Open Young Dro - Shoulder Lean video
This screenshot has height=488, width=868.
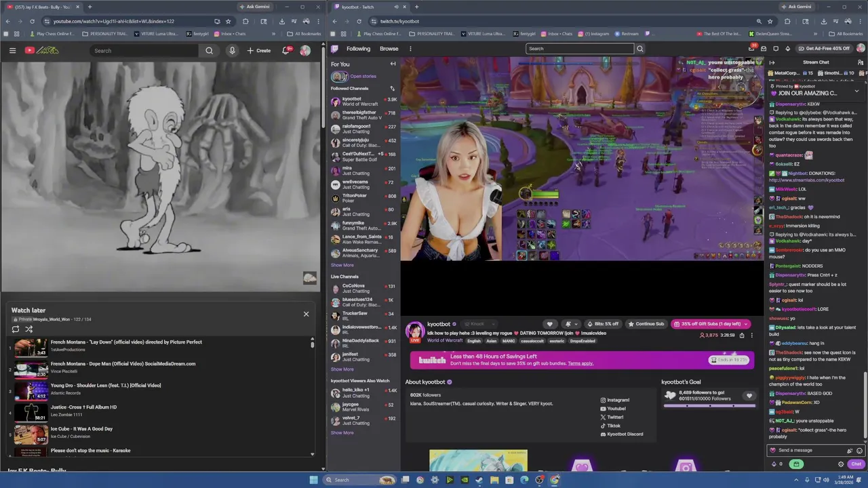point(105,385)
